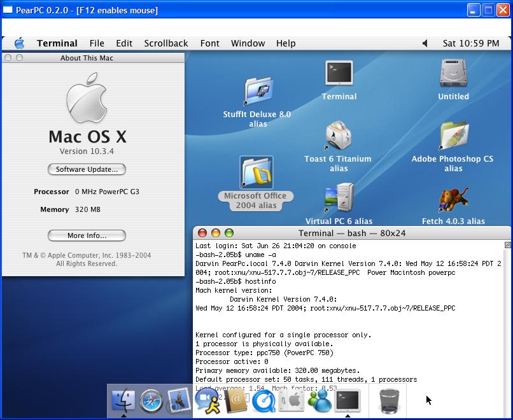Screen dimensions: 513x420
Task: Click the hostinfo command line
Action: pos(235,281)
